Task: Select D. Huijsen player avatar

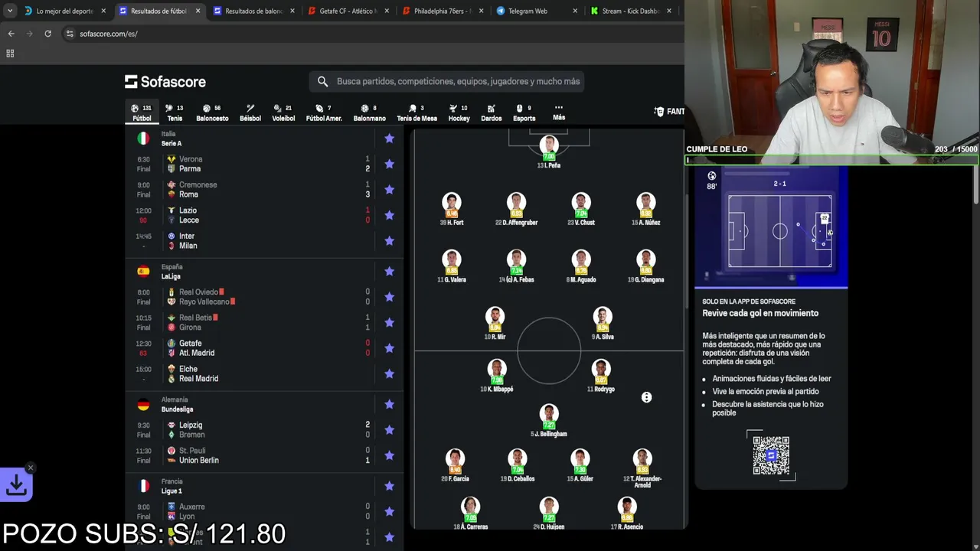Action: tap(548, 507)
